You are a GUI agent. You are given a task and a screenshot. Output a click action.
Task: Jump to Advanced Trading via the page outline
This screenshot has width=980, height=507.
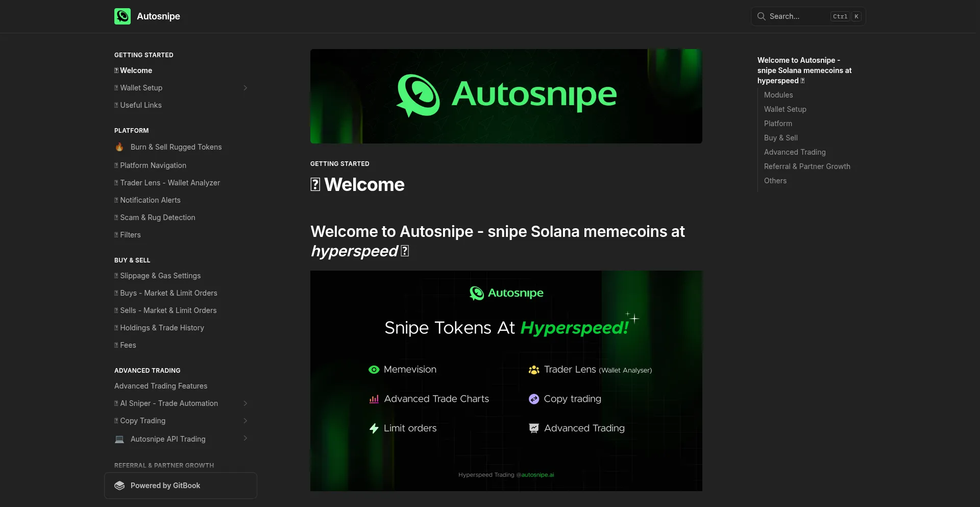(x=795, y=152)
